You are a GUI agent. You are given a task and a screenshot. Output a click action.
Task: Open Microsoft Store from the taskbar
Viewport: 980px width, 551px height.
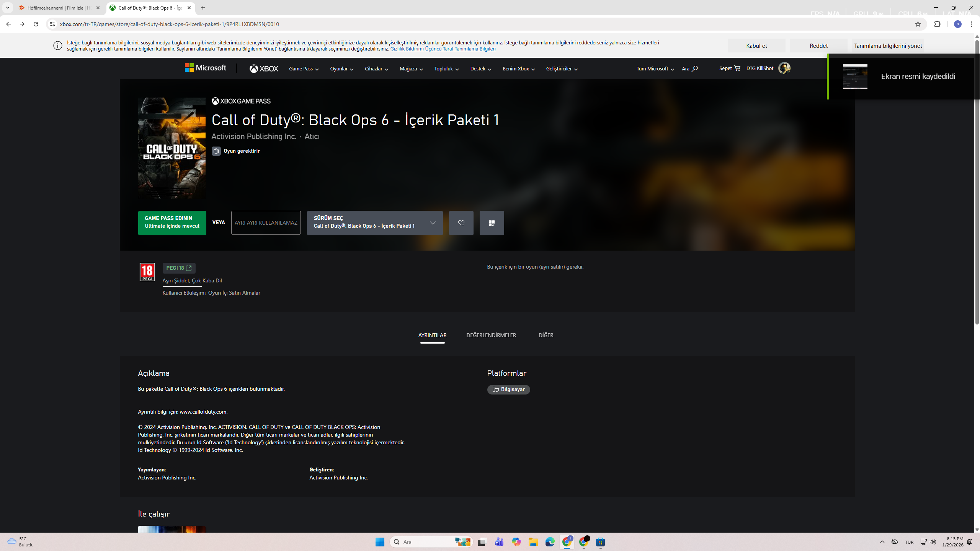600,542
